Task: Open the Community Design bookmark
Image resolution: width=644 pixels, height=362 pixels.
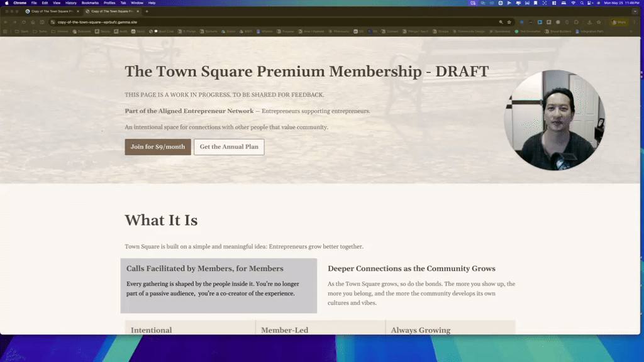Action: (x=469, y=31)
